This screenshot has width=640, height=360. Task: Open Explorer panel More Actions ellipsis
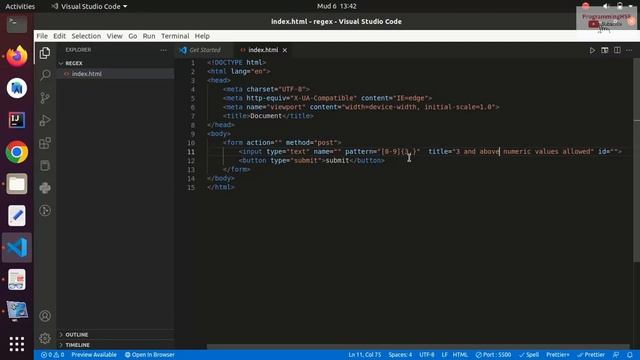(163, 50)
